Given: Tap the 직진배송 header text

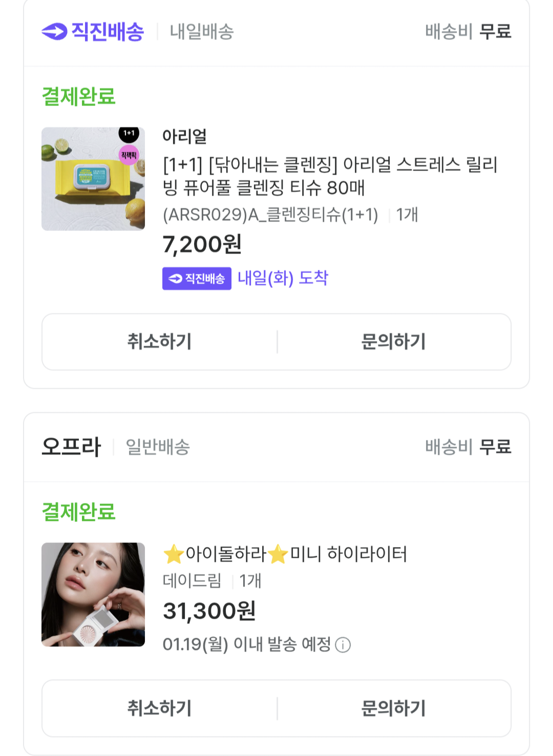Looking at the screenshot, I should pyautogui.click(x=108, y=32).
